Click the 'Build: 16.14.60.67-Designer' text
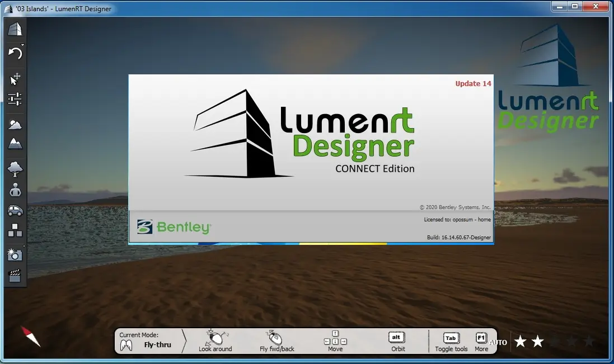This screenshot has width=614, height=364. [x=459, y=237]
